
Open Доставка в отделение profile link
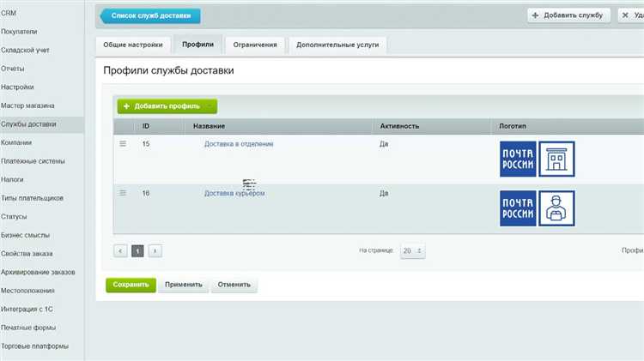239,144
